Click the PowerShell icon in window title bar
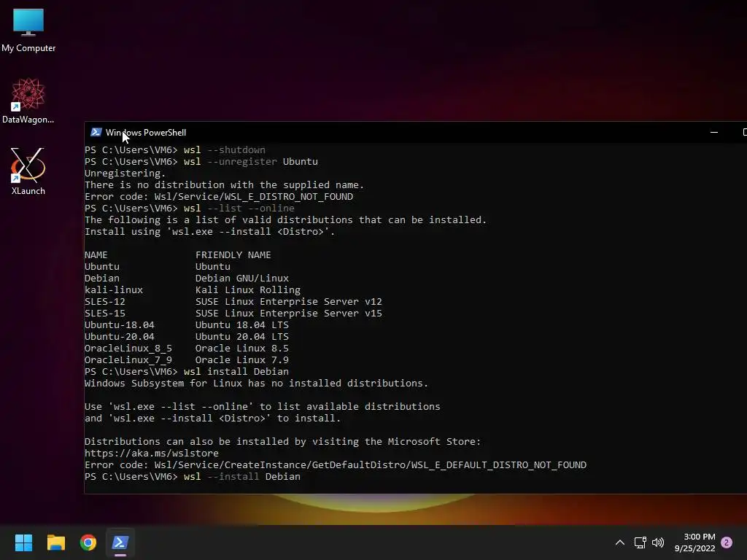 pyautogui.click(x=96, y=133)
